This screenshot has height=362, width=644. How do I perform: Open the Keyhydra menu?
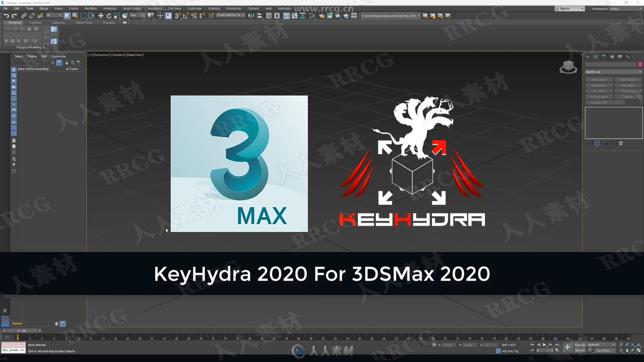pos(284,9)
